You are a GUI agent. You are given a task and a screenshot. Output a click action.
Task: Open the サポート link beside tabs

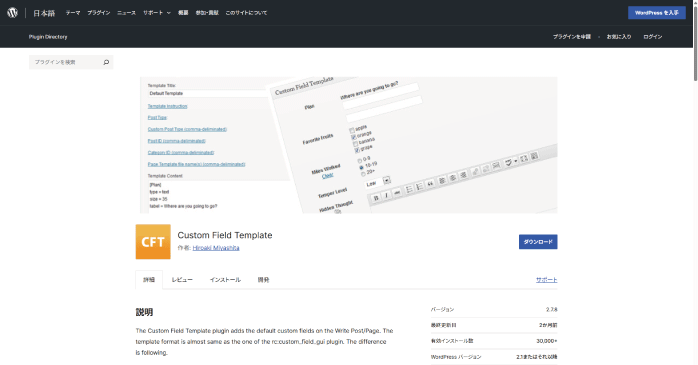pos(546,280)
